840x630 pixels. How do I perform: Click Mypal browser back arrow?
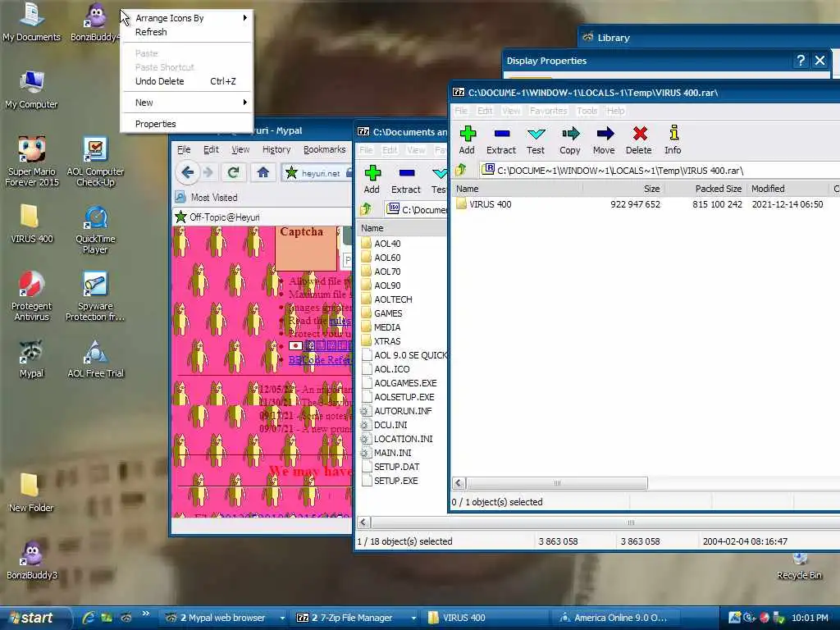188,172
